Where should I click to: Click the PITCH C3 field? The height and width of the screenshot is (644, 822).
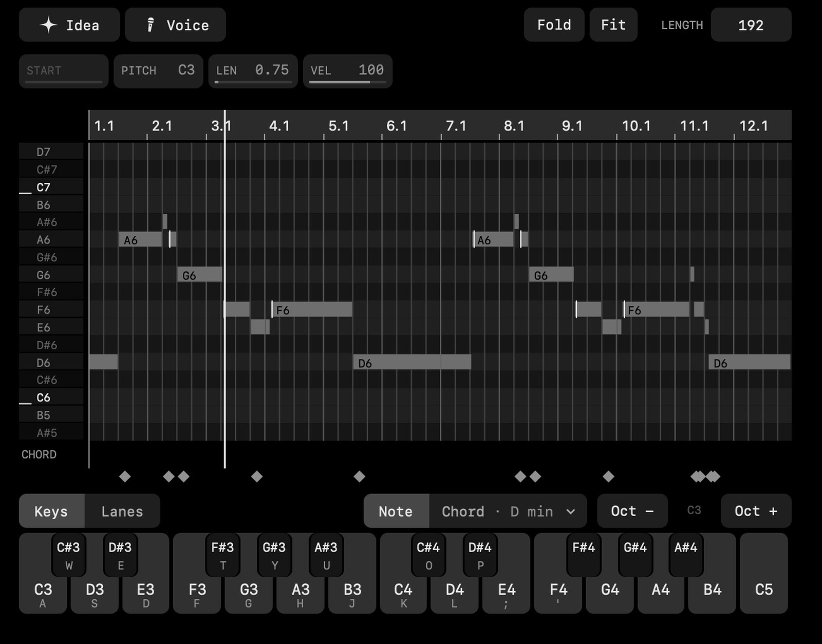tap(158, 71)
